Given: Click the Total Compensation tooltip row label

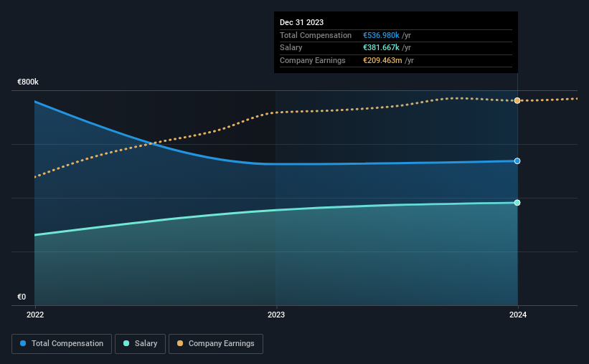Looking at the screenshot, I should coord(316,35).
